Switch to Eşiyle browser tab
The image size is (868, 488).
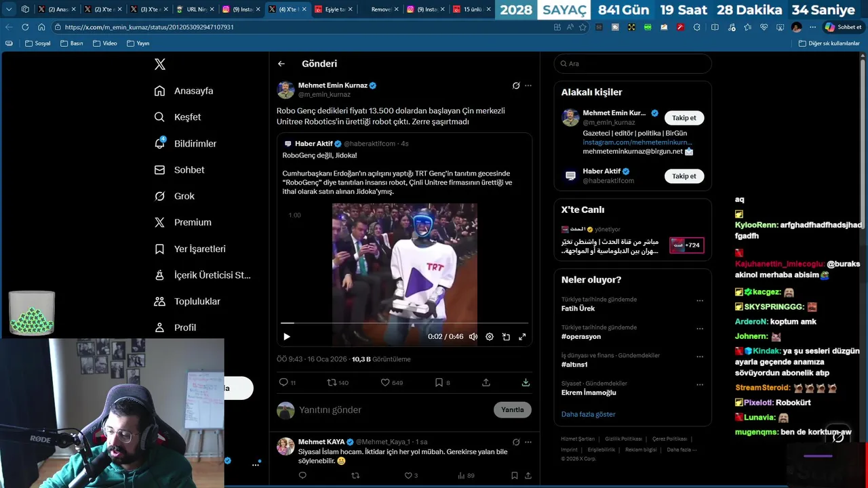(x=333, y=9)
